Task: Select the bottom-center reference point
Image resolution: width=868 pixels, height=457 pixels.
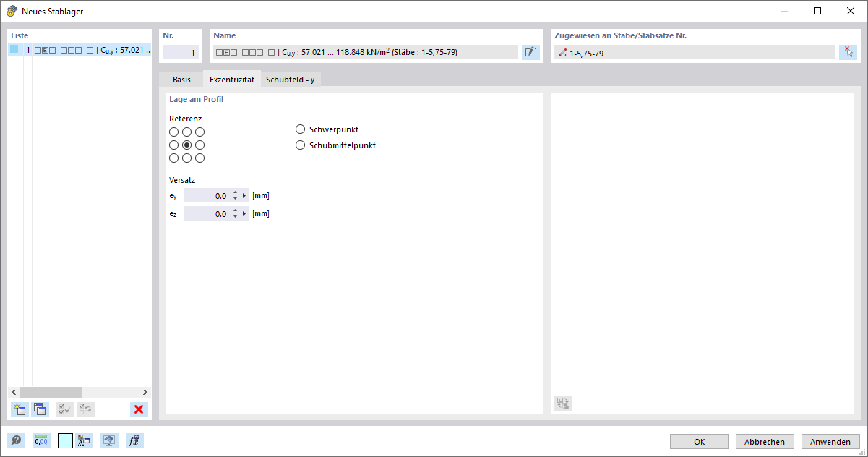Action: (186, 158)
